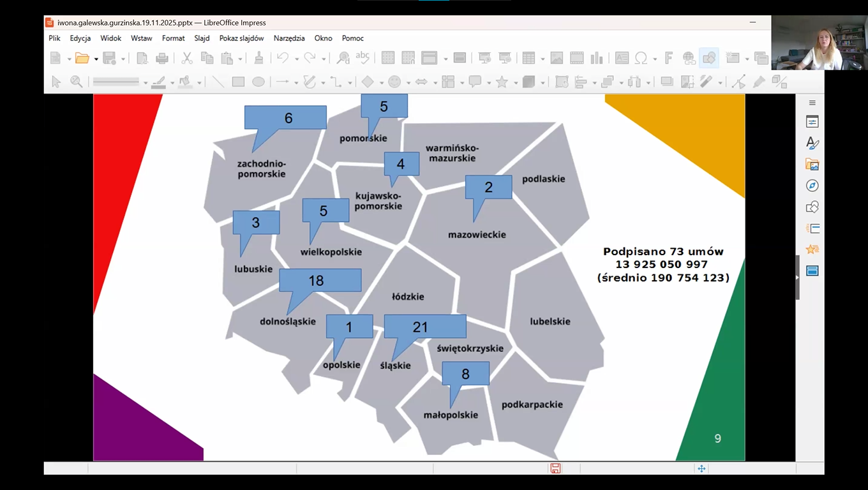Toggle the shadow effect button
The image size is (868, 490).
coord(667,82)
